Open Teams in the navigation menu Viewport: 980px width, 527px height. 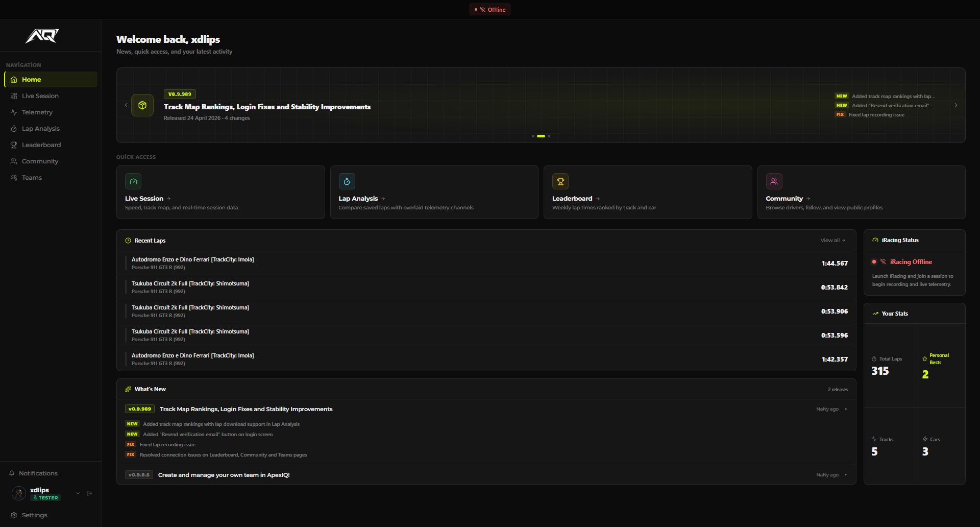51,178
